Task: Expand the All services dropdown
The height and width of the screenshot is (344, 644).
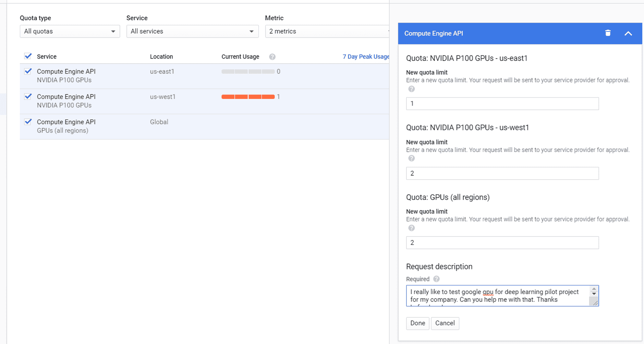Action: point(192,31)
